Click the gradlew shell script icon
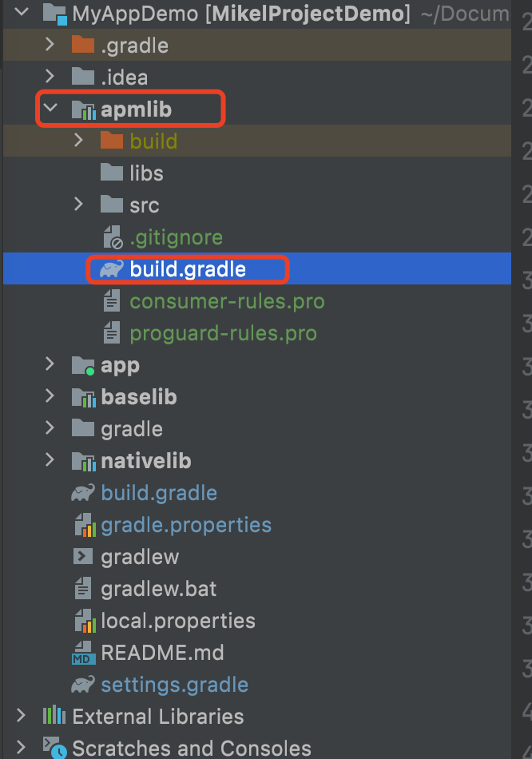Screen dimensions: 532x759 click(x=83, y=557)
